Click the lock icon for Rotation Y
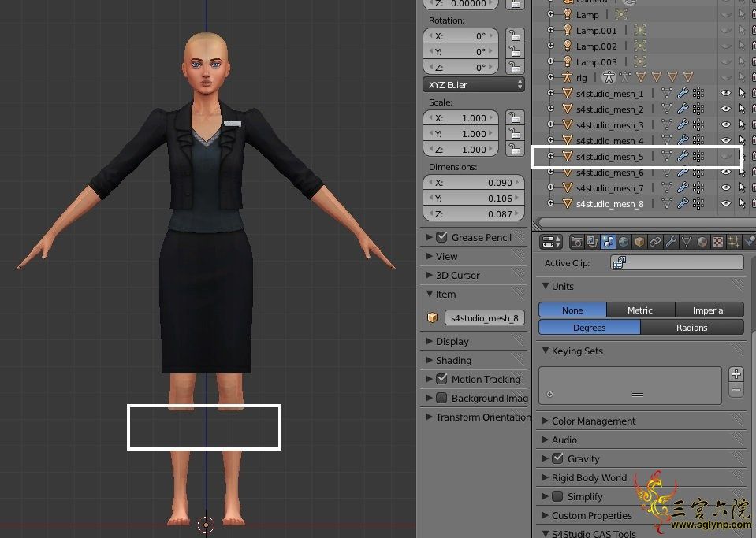This screenshot has height=538, width=756. pyautogui.click(x=515, y=51)
